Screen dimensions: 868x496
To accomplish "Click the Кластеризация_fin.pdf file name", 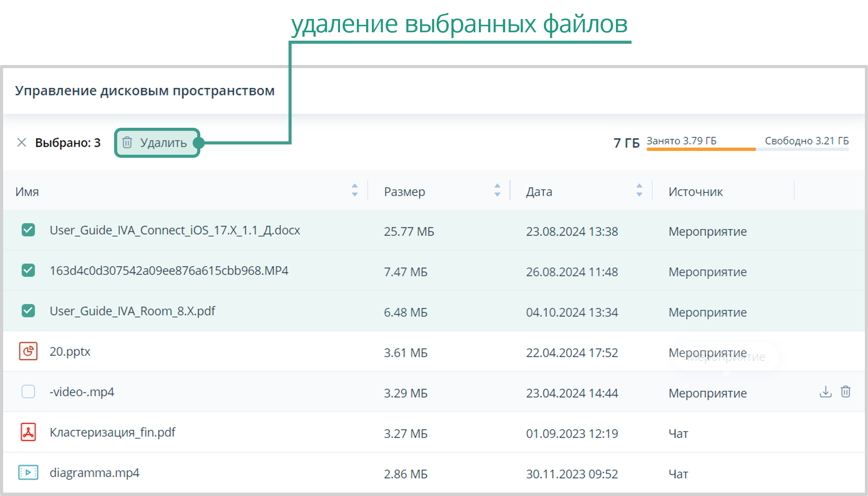I will (x=112, y=432).
